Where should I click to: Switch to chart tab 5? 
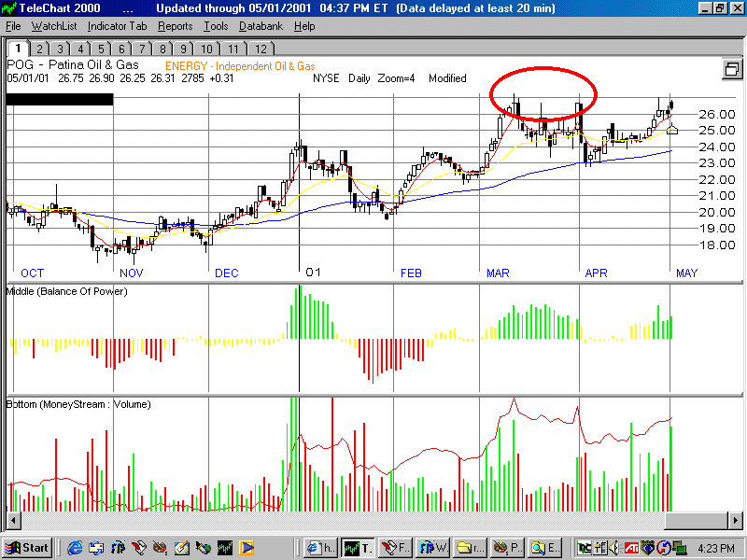(x=101, y=49)
